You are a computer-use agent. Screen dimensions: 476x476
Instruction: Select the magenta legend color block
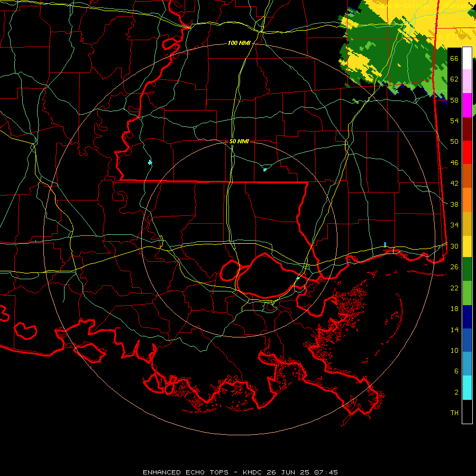tap(467, 105)
